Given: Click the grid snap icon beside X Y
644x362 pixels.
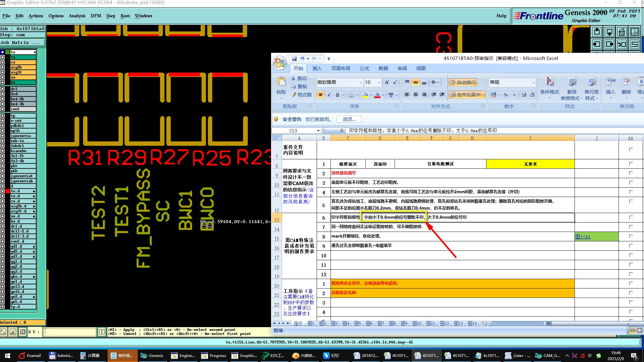Looking at the screenshot, I should pos(23,332).
